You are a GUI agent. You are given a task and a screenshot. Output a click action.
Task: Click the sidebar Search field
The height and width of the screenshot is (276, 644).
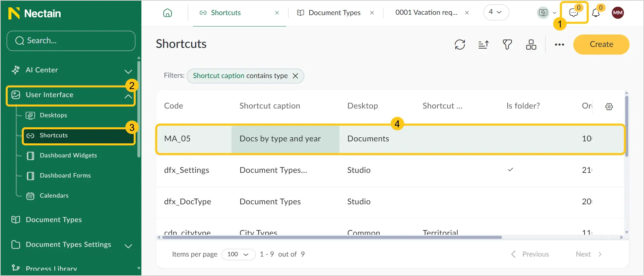(x=71, y=41)
